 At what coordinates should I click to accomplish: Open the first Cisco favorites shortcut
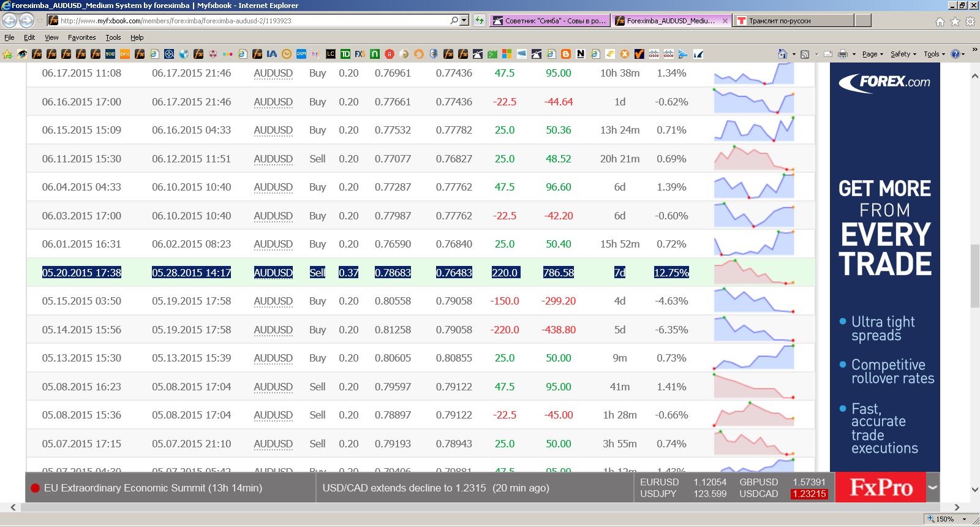tap(654, 54)
